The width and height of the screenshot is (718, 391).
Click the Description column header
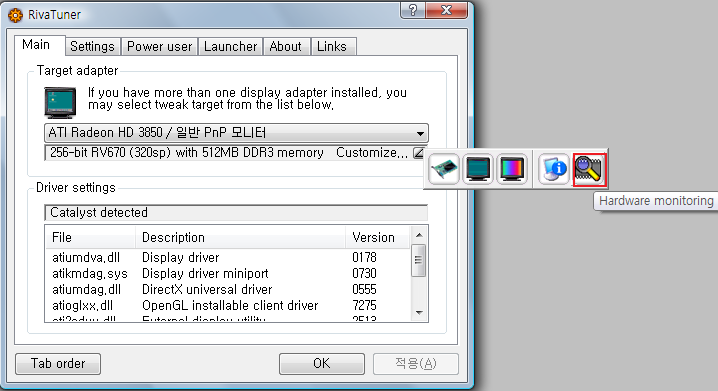(x=240, y=238)
